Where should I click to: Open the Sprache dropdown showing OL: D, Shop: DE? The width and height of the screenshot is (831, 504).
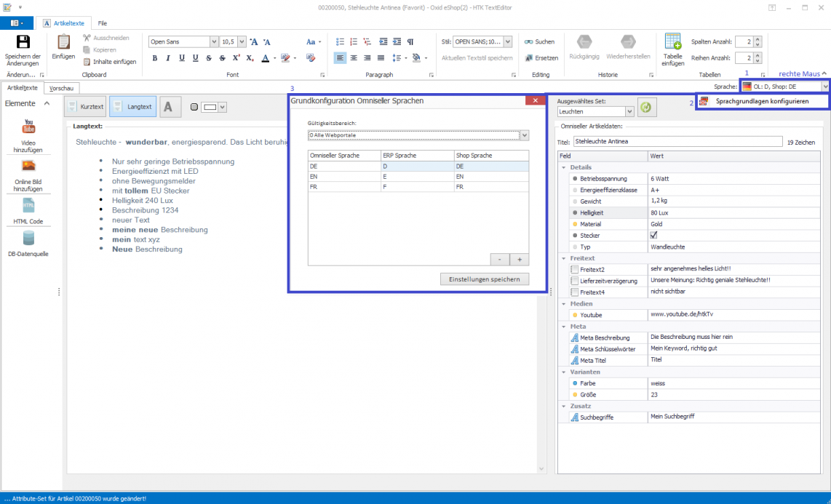point(826,86)
